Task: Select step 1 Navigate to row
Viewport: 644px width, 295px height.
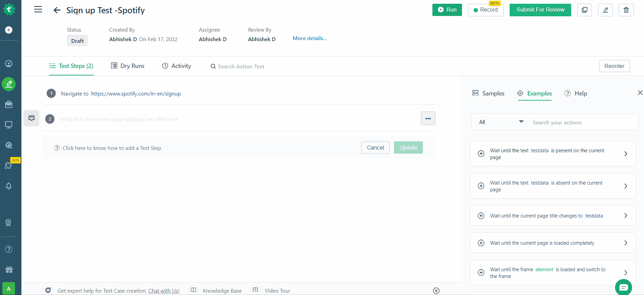Action: tap(239, 93)
